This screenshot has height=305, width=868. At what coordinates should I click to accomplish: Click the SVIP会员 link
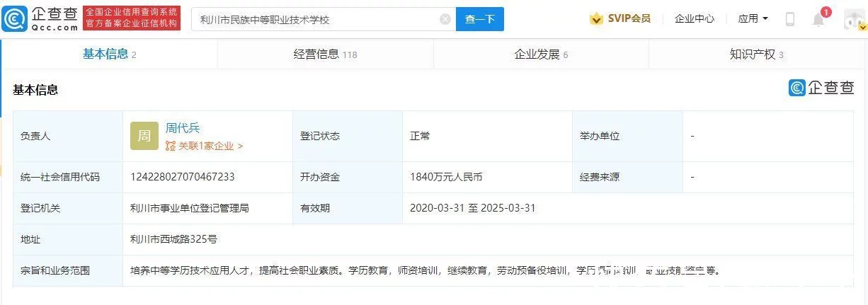(629, 19)
